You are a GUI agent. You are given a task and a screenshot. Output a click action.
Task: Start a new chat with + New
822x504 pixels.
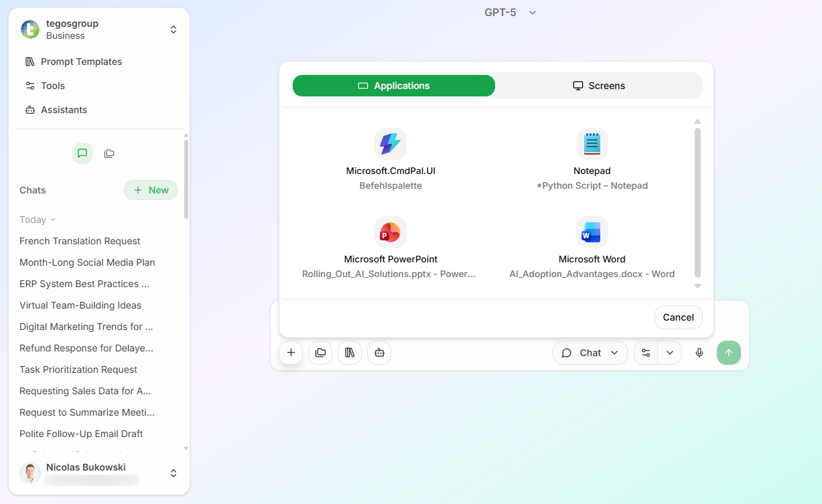coord(150,190)
